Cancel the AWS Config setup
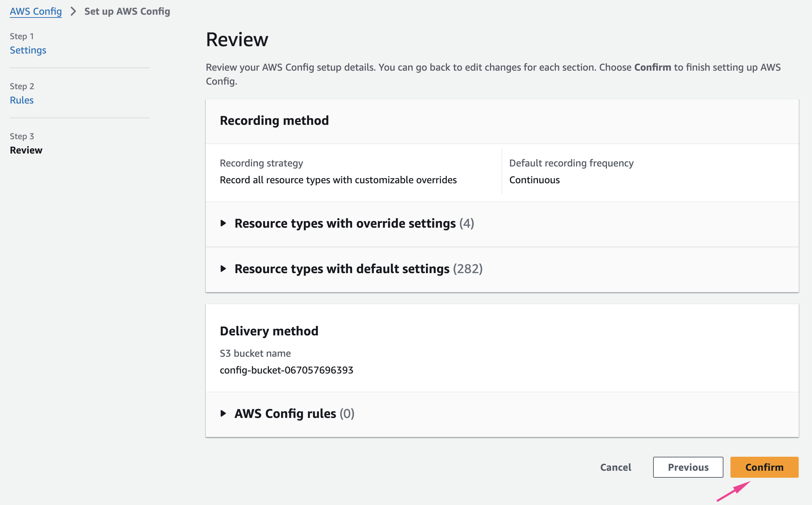The image size is (812, 505). coord(616,467)
